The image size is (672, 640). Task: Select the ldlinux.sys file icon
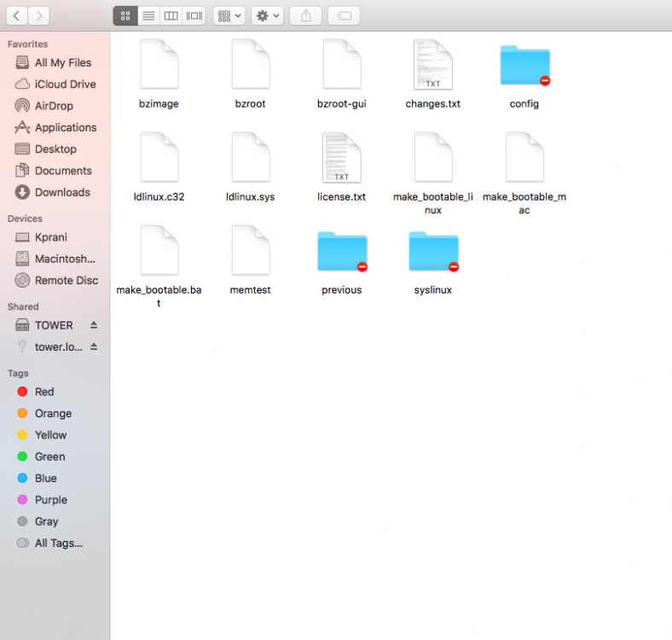click(x=250, y=157)
